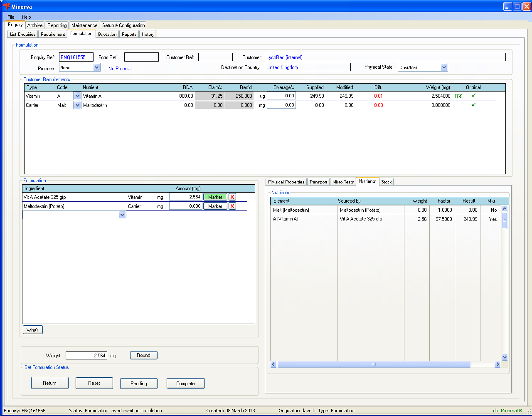Remove the Maltodextrin (Potato) ingredient row
Screen dimensions: 532x416
[232, 206]
